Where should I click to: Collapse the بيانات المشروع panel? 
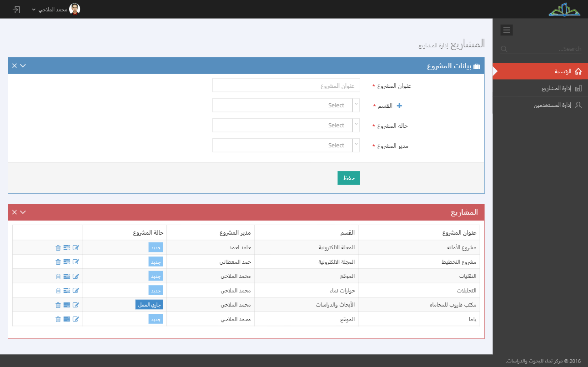23,65
